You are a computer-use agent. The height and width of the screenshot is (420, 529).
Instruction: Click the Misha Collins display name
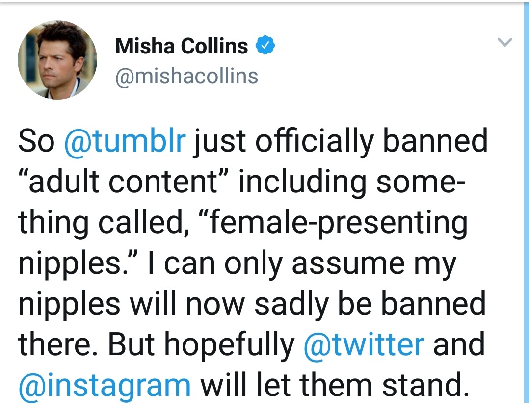tap(182, 47)
